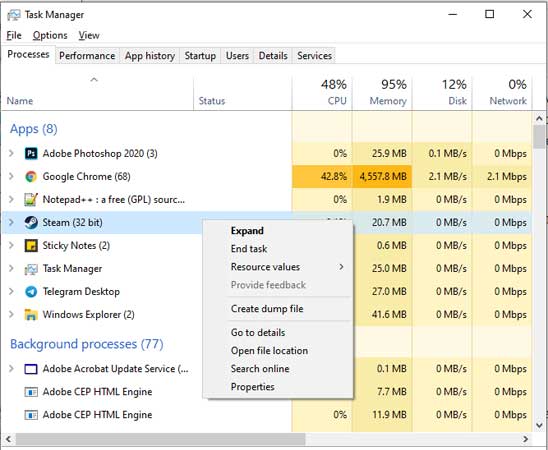The width and height of the screenshot is (548, 450).
Task: Expand the Telegram Desktop process row
Action: 11,292
